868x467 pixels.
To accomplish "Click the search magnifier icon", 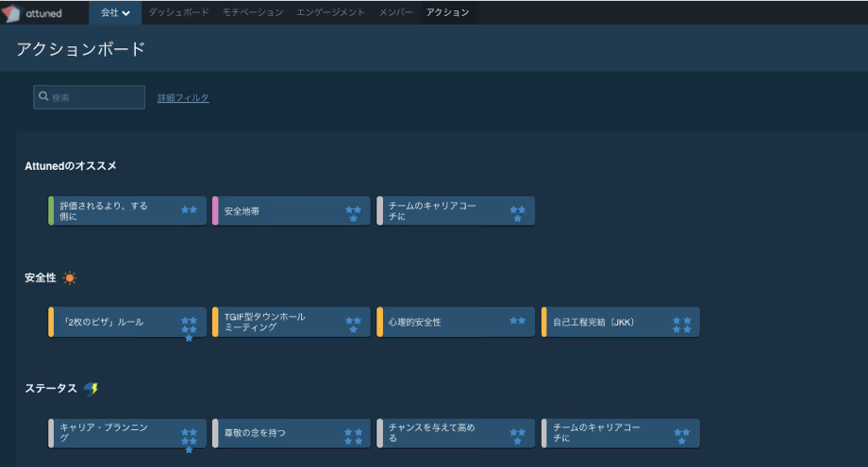I will click(43, 96).
